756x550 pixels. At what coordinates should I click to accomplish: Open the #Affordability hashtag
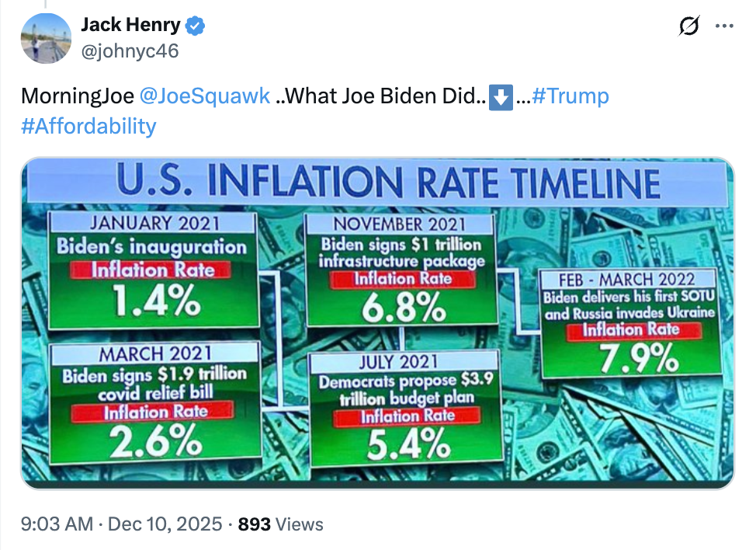click(88, 126)
